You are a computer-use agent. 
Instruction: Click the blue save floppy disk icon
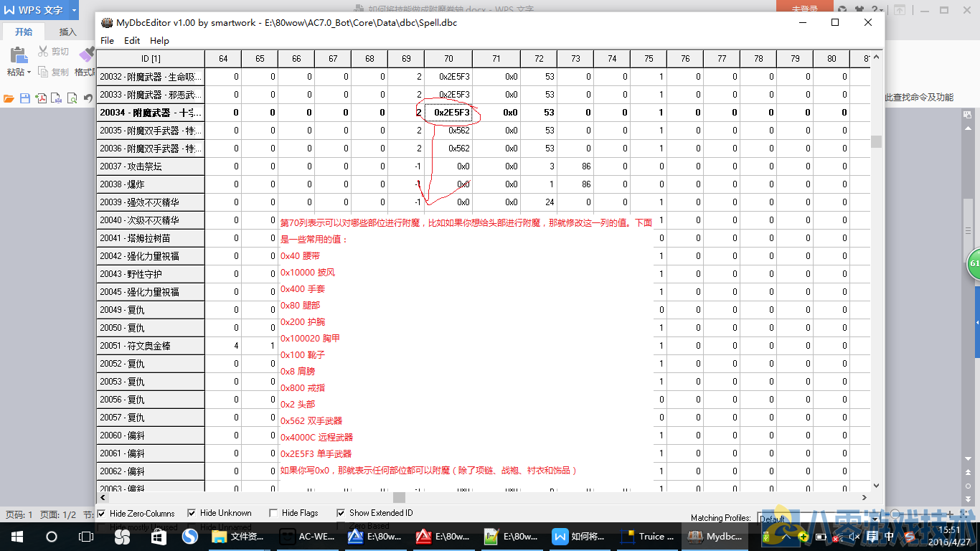point(25,98)
